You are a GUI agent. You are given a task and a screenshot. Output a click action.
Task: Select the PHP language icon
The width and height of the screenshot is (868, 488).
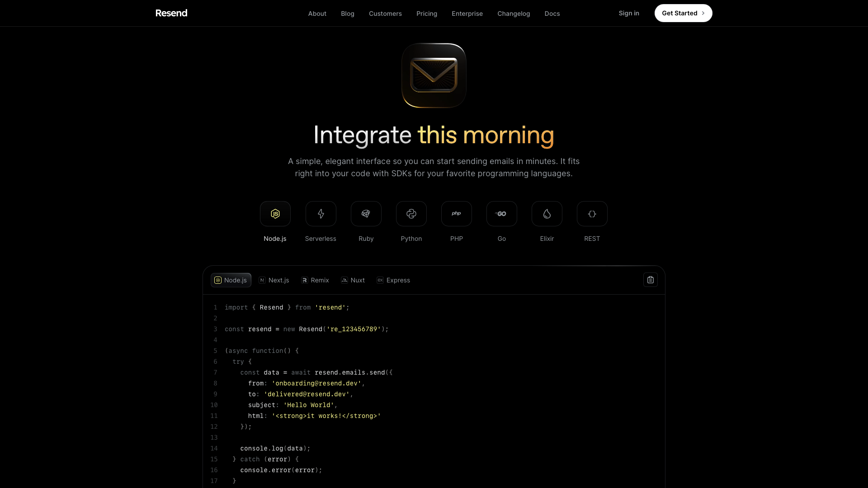[x=456, y=214]
